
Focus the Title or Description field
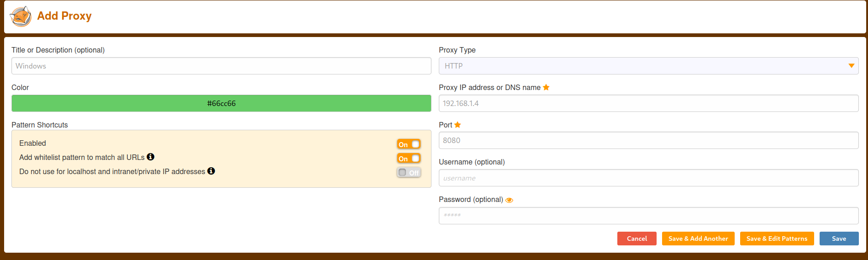pyautogui.click(x=221, y=66)
